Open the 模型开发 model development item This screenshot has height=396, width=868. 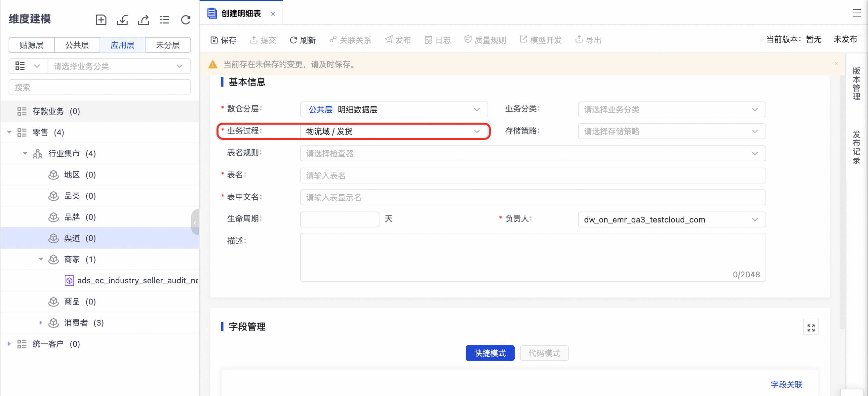click(x=540, y=40)
